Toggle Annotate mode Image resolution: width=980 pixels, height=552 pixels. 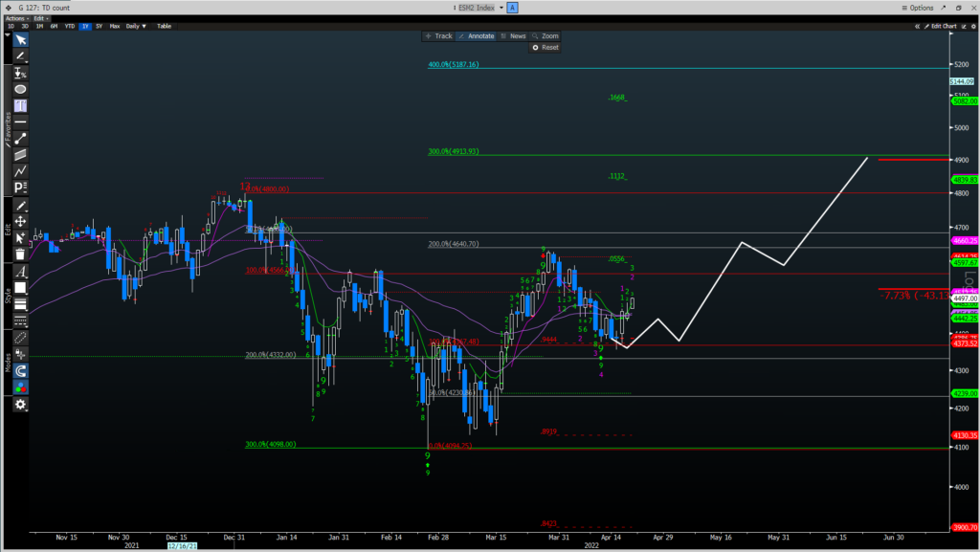(477, 36)
